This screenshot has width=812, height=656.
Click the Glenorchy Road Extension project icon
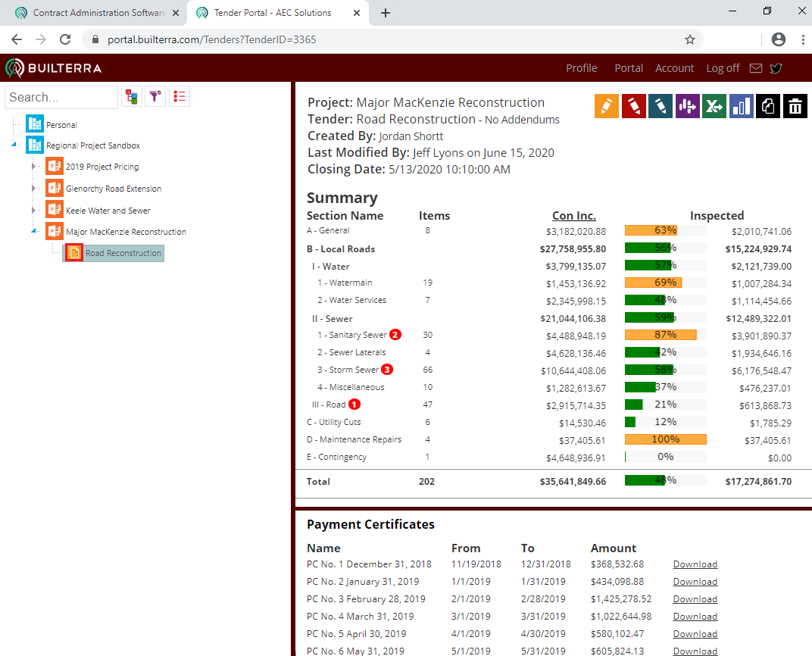55,188
